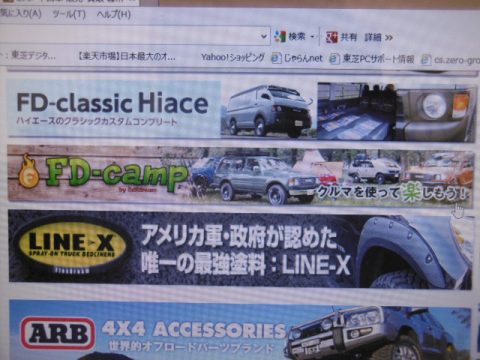The height and width of the screenshot is (360, 480).
Task: Open the cs.zero-gro favorite link
Action: point(457,60)
